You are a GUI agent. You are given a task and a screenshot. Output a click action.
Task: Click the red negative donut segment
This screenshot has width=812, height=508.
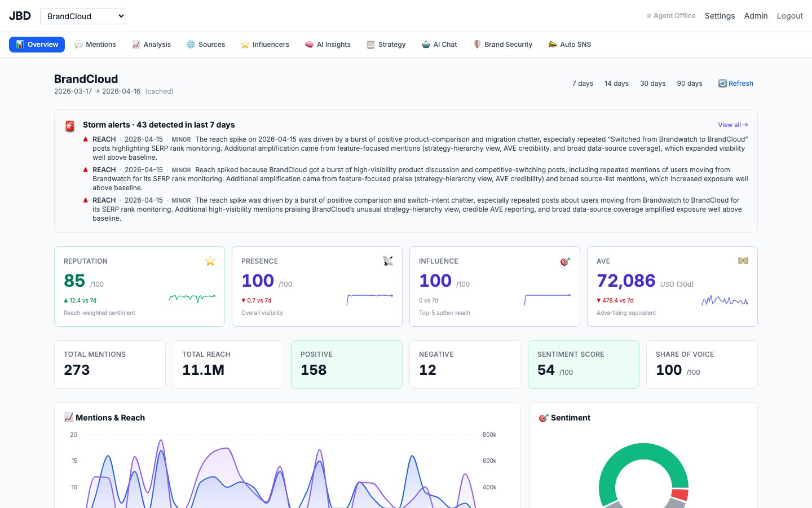[680, 495]
